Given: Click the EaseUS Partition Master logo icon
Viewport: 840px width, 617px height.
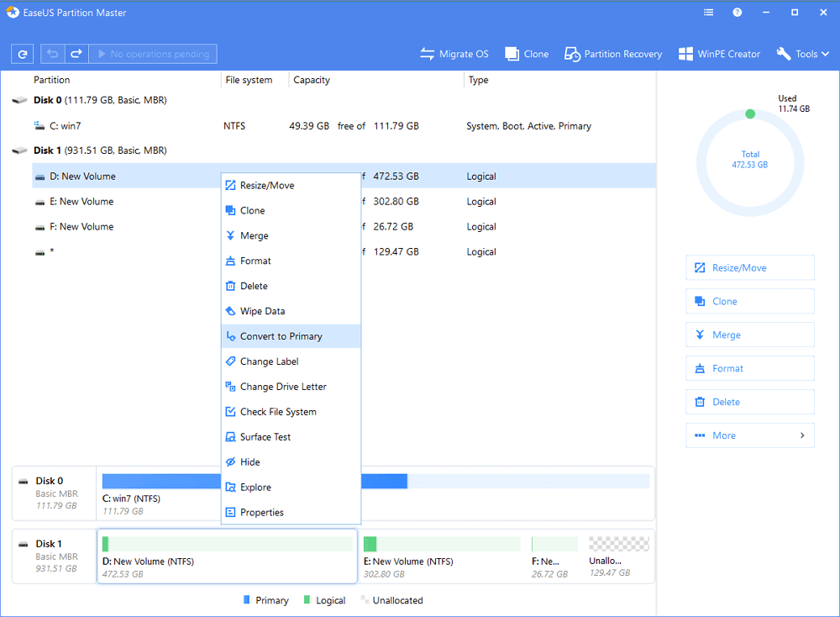Looking at the screenshot, I should click(x=13, y=13).
